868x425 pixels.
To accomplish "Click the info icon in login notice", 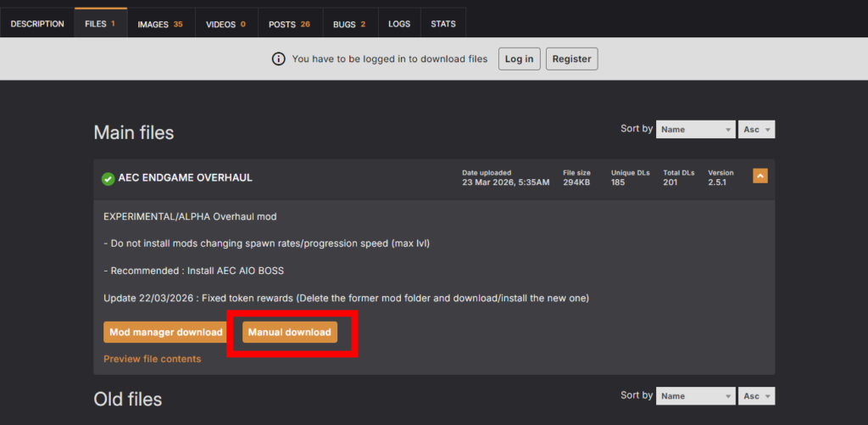I will pos(278,59).
